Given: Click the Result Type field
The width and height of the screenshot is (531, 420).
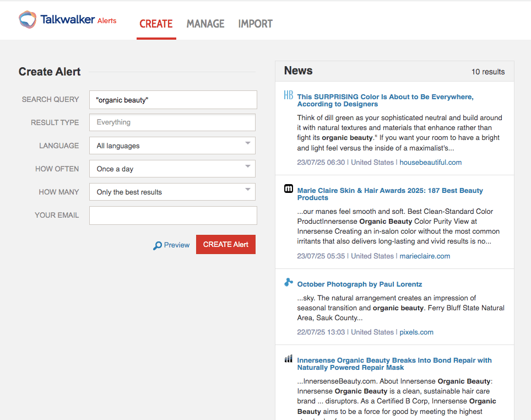Looking at the screenshot, I should coord(172,122).
